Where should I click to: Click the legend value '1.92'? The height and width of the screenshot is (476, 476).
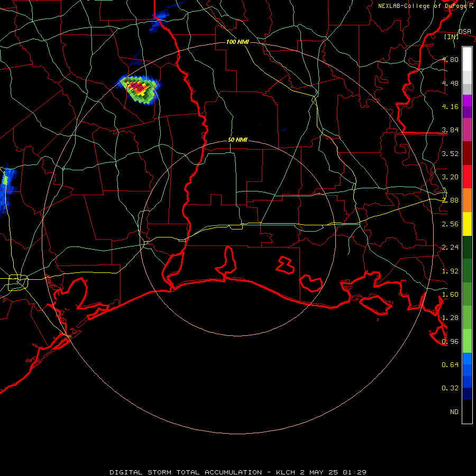point(450,271)
